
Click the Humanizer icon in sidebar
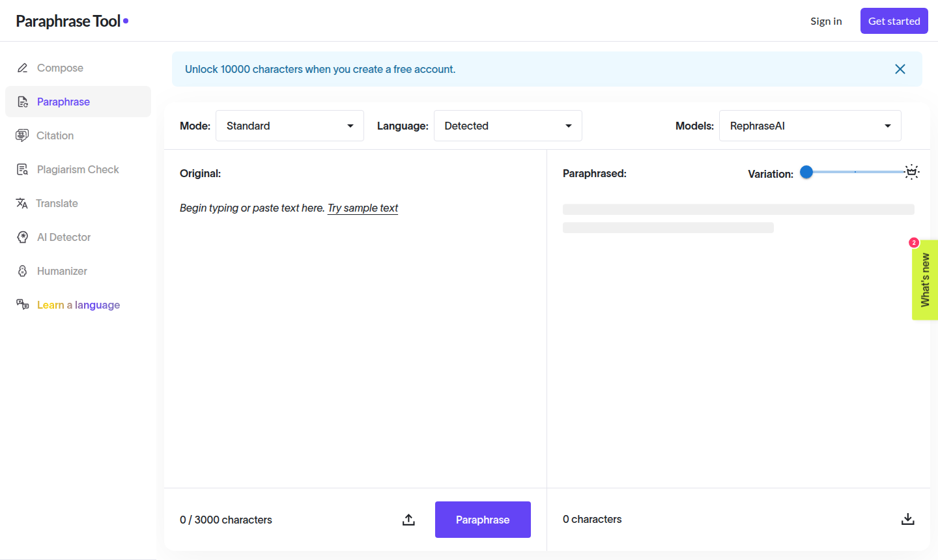pos(23,271)
